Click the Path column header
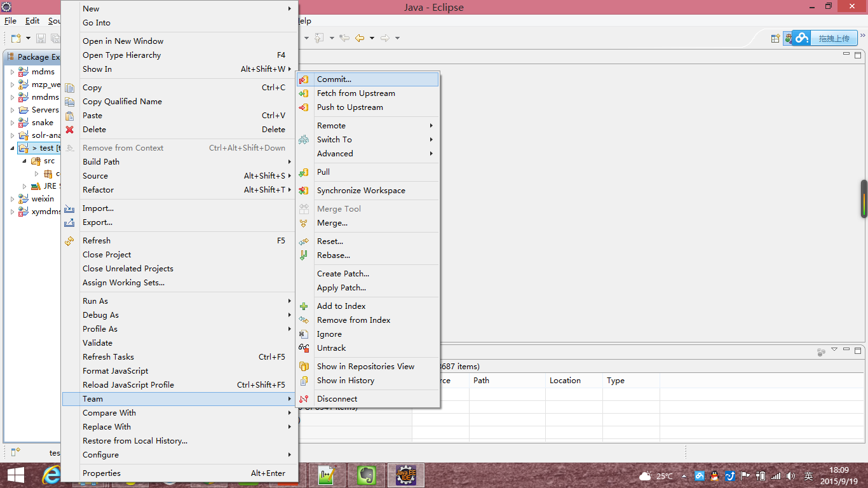This screenshot has height=488, width=868. point(481,381)
